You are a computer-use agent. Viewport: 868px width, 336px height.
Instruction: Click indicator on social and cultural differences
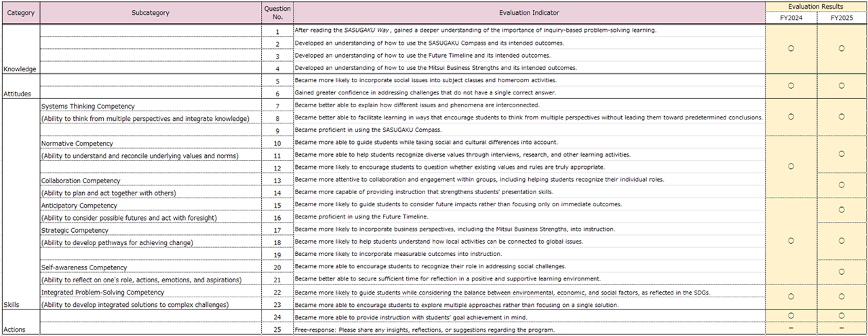[426, 143]
